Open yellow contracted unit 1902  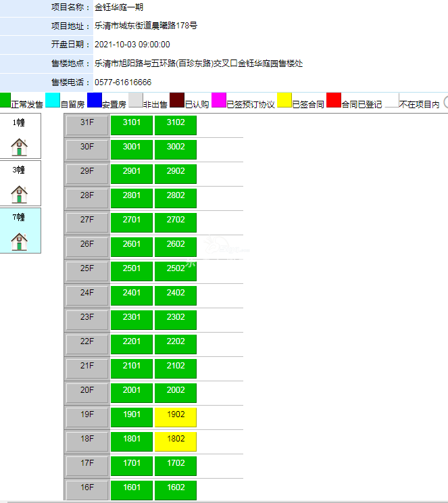pos(176,418)
